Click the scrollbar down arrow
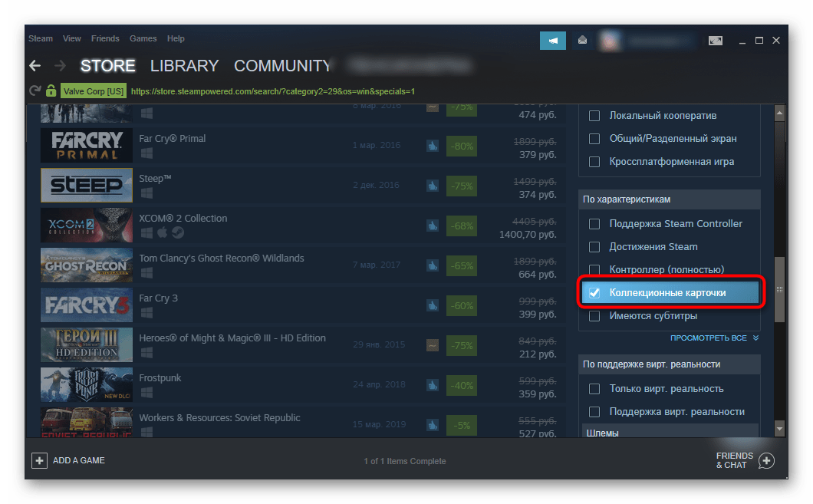Image resolution: width=813 pixels, height=504 pixels. click(779, 428)
